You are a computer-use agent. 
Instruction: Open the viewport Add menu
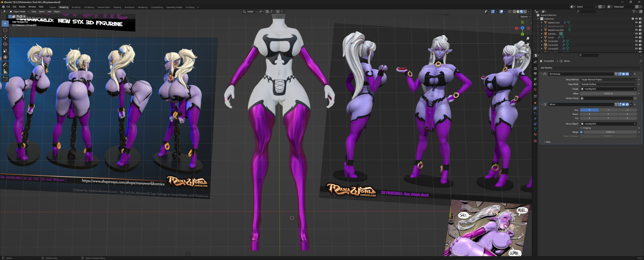[x=49, y=12]
